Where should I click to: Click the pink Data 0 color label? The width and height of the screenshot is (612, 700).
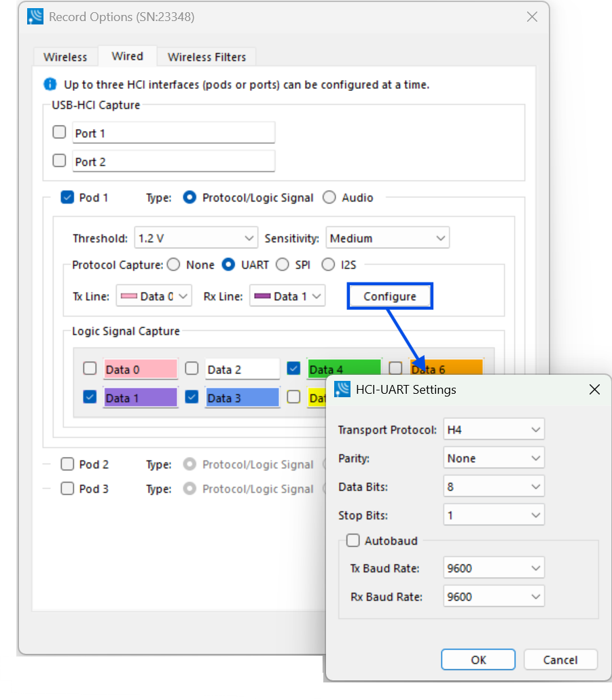pyautogui.click(x=141, y=369)
